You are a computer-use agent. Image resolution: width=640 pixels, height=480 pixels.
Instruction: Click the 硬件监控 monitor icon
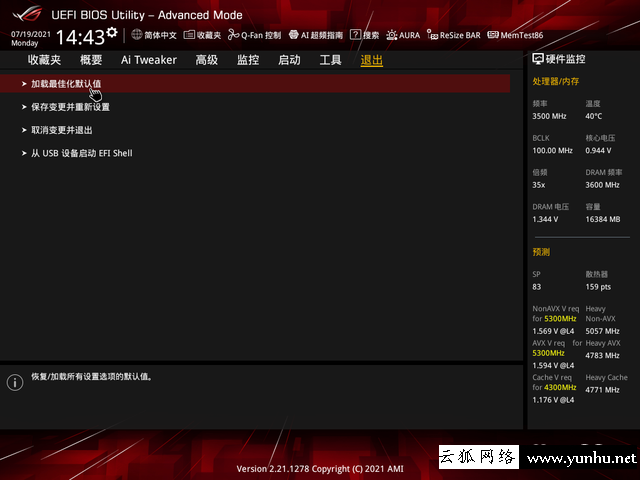(x=538, y=59)
